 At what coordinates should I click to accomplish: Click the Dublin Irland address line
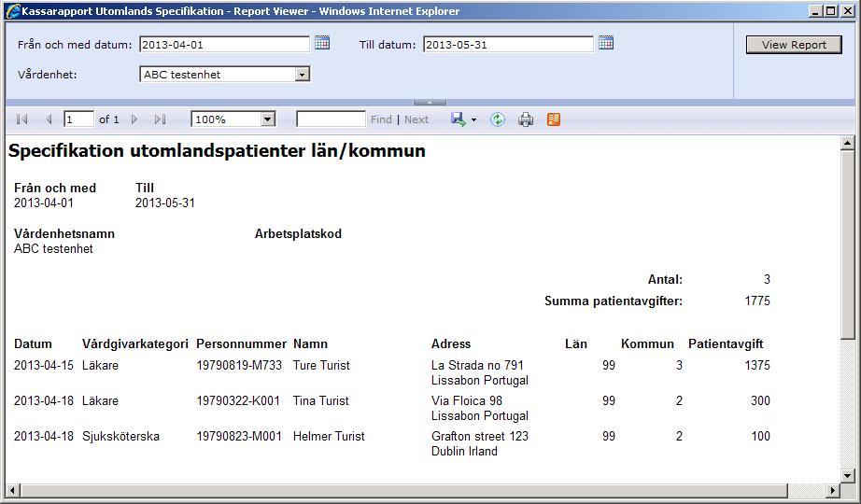[464, 452]
